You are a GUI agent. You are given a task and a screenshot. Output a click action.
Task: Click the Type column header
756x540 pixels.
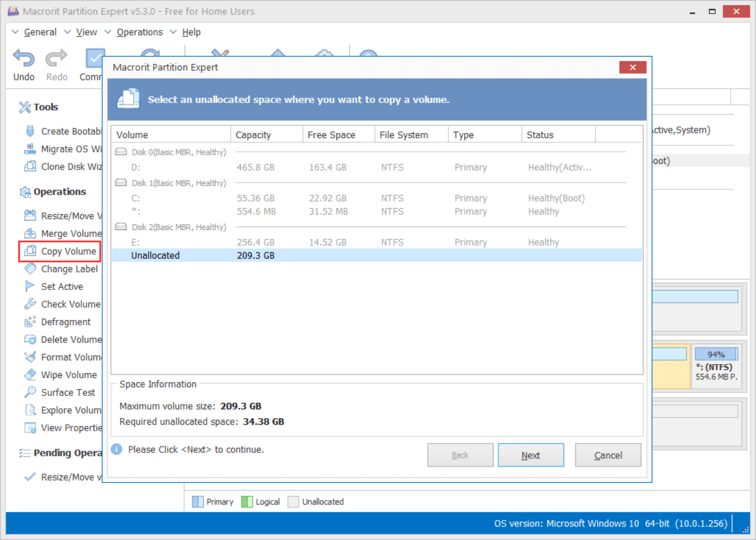485,135
